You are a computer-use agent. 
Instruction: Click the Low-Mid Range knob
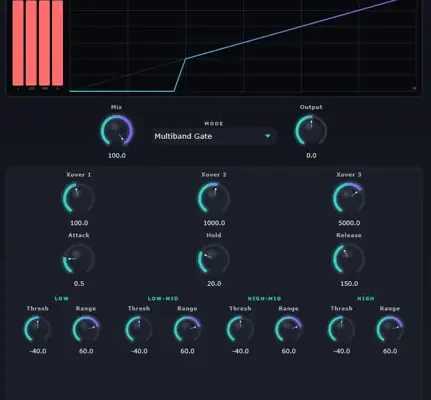click(x=187, y=329)
